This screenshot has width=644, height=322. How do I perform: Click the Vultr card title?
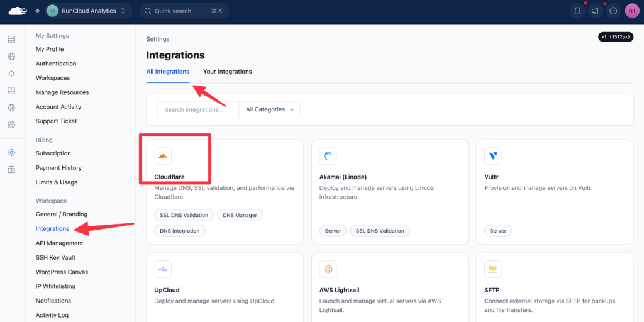coord(491,177)
